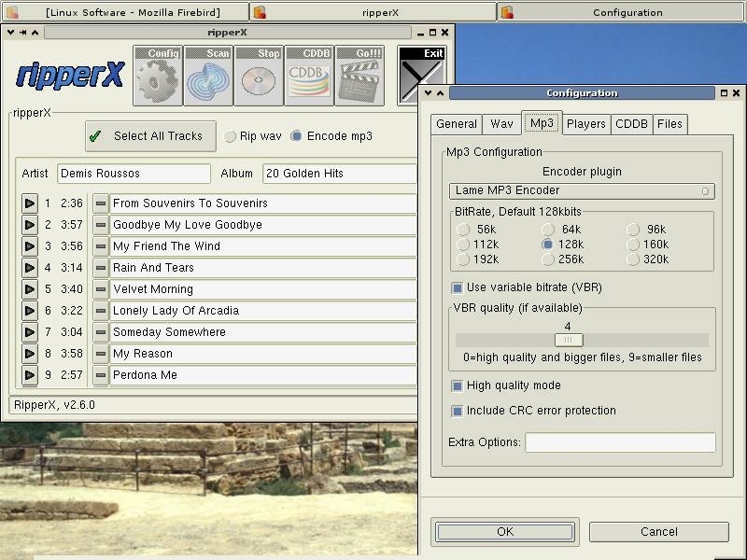Play track 4 Rain And Tears
This screenshot has width=747, height=560.
[x=30, y=268]
